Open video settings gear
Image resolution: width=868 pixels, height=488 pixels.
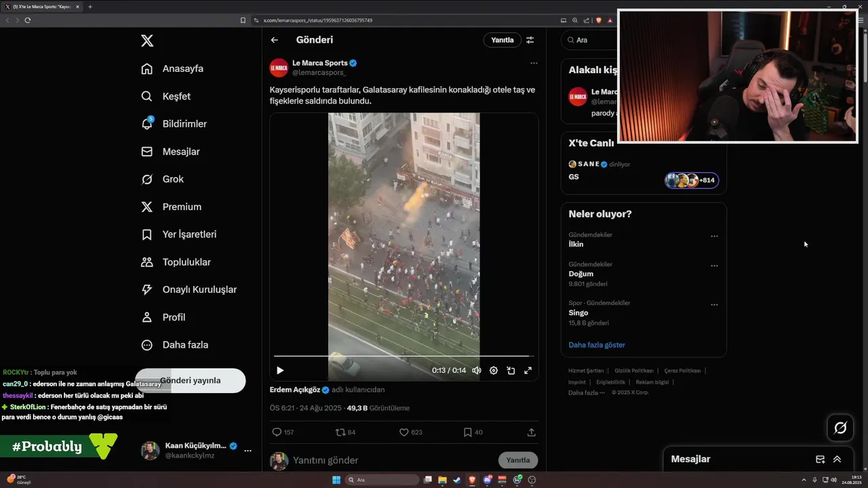(x=494, y=370)
